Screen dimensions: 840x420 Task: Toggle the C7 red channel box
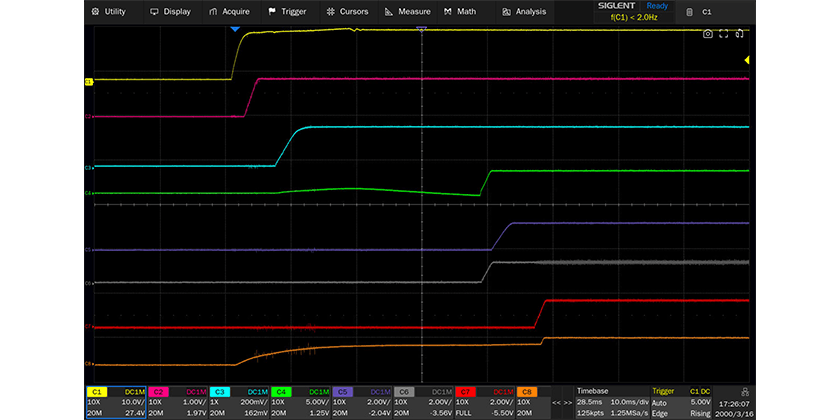[x=485, y=401]
